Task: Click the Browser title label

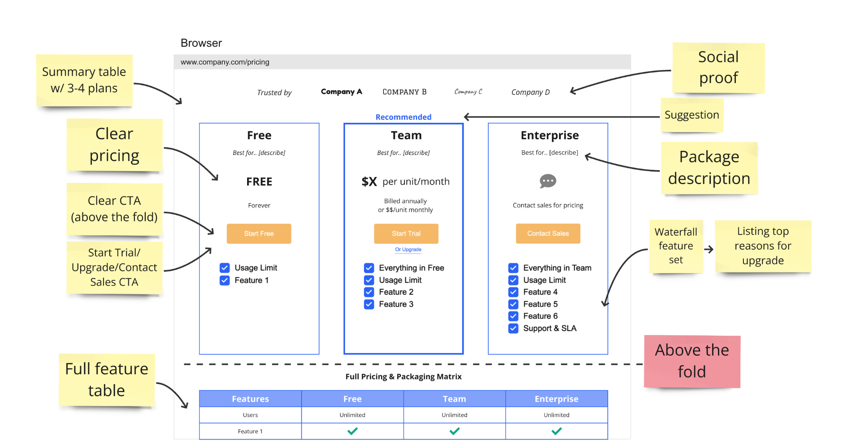Action: click(x=201, y=43)
